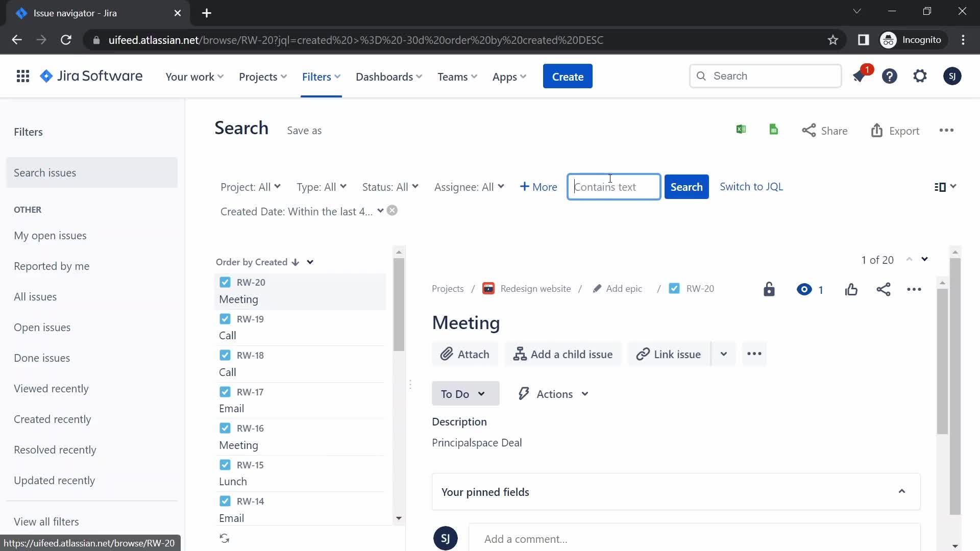Select issue RW-14 Email in list
The height and width of the screenshot is (551, 980).
(x=300, y=509)
